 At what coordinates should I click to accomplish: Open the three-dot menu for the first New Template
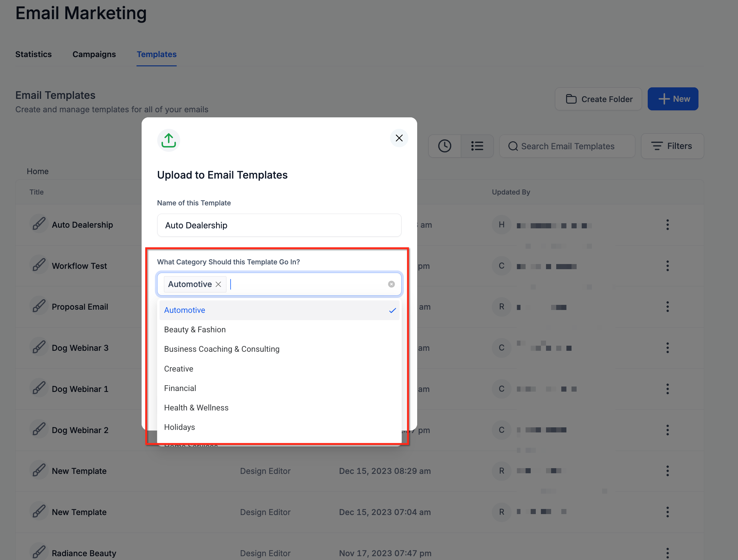click(x=667, y=471)
